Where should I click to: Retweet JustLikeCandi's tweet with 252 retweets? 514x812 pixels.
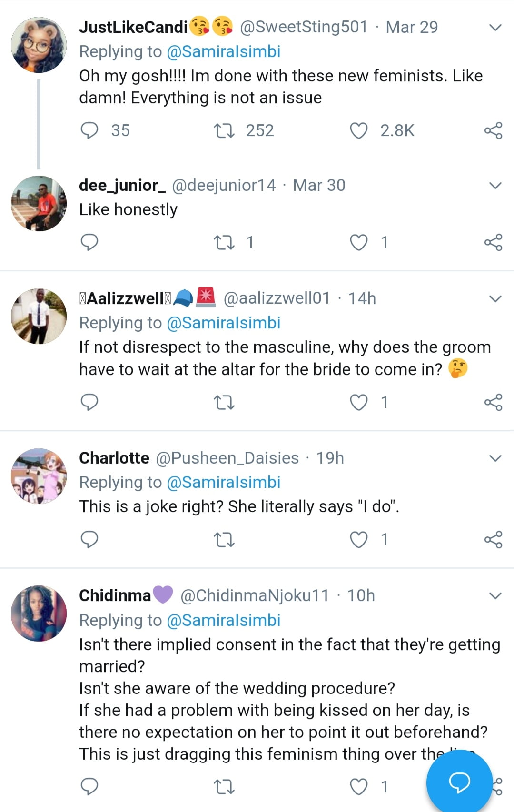(x=224, y=130)
